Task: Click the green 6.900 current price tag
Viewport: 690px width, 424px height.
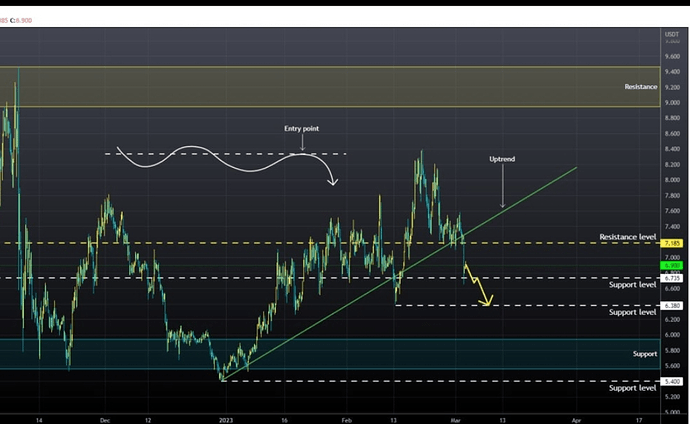Action: point(672,265)
